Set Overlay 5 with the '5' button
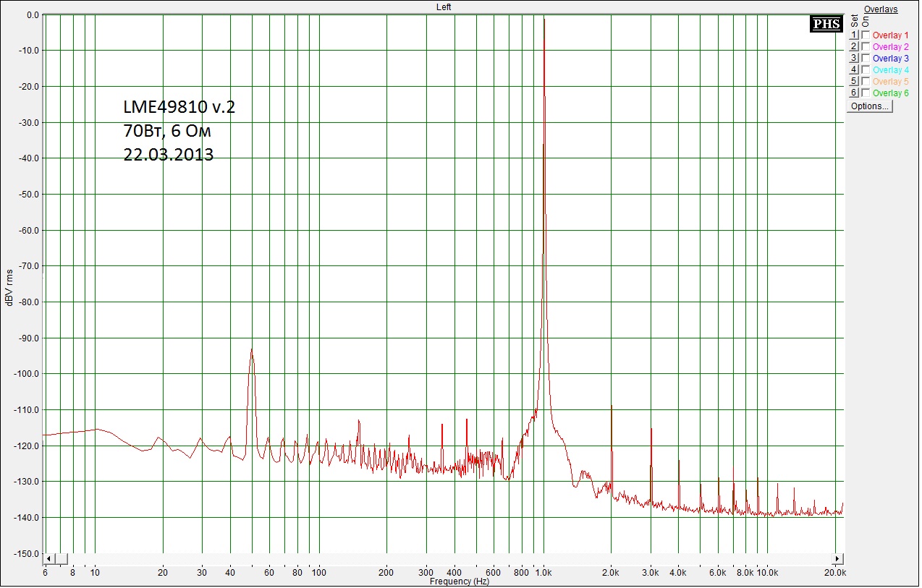This screenshot has height=588, width=922. click(854, 82)
